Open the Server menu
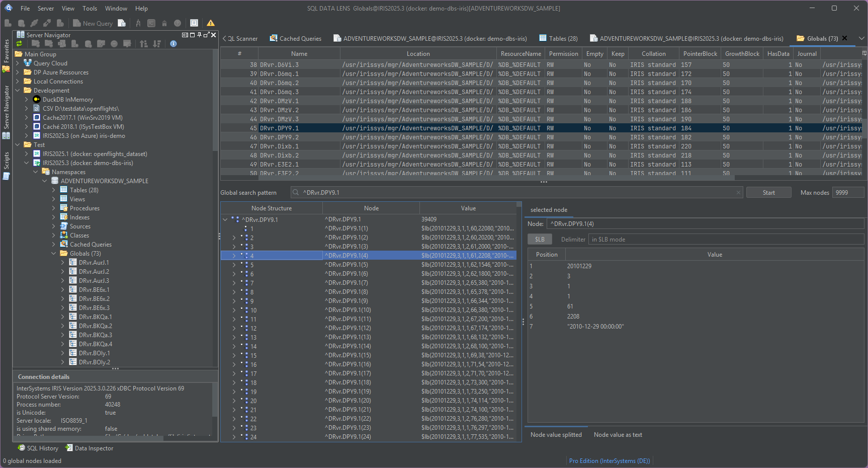Image resolution: width=868 pixels, height=468 pixels. 46,9
